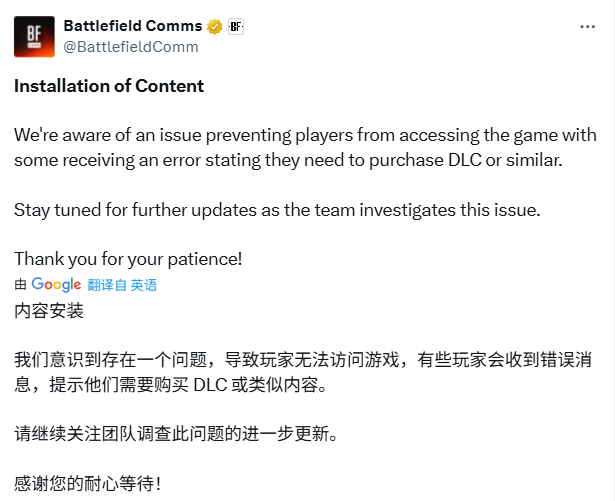The width and height of the screenshot is (615, 501).
Task: Click the translated heading 内容安装
Action: point(49,311)
